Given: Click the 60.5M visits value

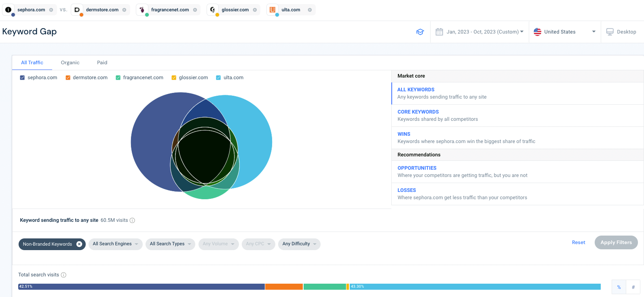Looking at the screenshot, I should point(114,220).
